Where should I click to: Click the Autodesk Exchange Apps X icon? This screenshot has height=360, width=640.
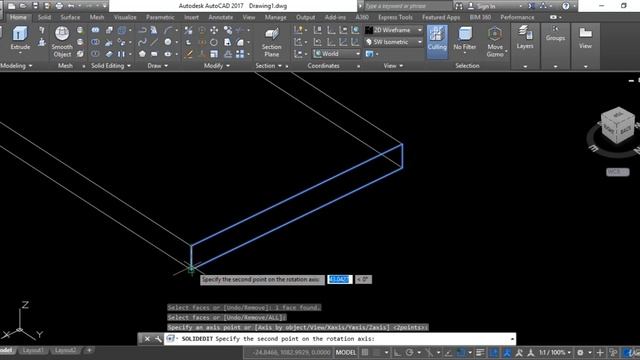(531, 6)
